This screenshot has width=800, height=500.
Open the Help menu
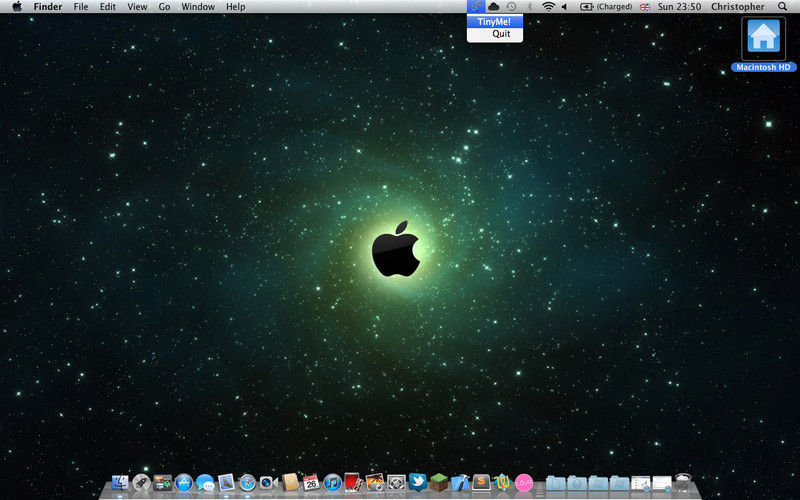[x=236, y=7]
